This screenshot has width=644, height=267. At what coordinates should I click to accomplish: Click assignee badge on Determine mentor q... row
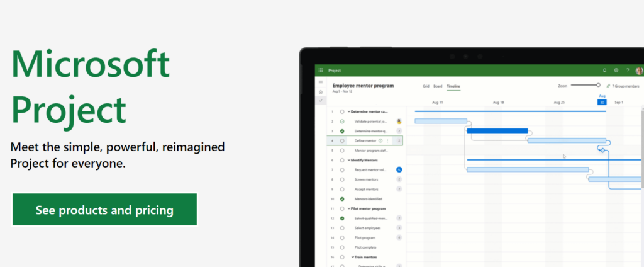[399, 131]
